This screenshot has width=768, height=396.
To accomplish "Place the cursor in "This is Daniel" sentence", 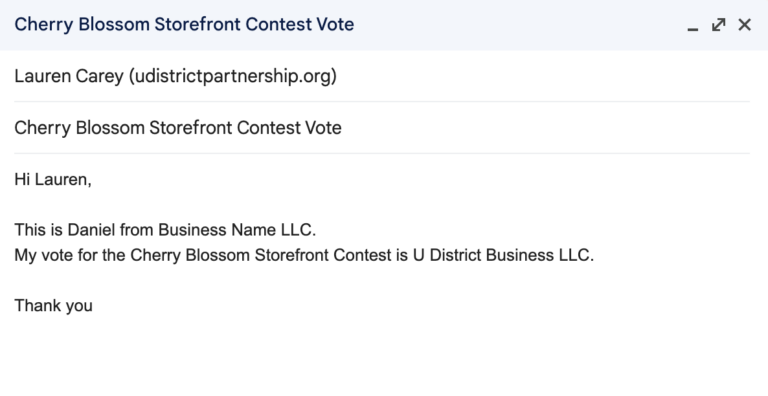I will click(165, 230).
